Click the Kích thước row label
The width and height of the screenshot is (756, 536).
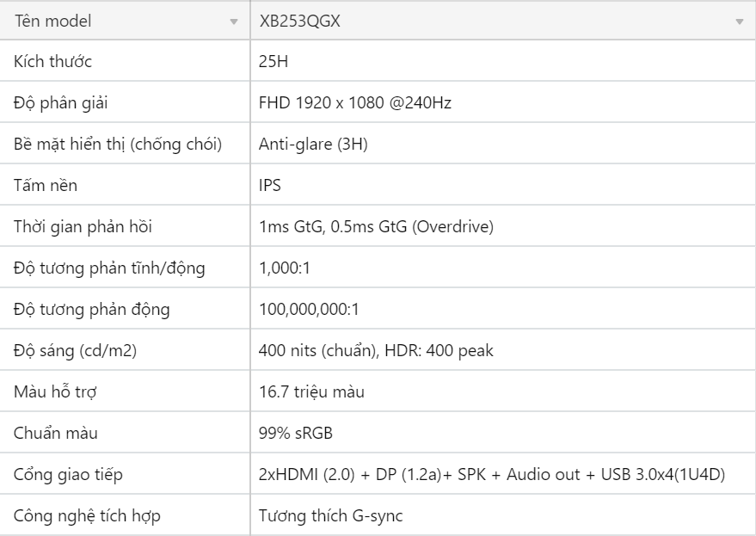125,61
